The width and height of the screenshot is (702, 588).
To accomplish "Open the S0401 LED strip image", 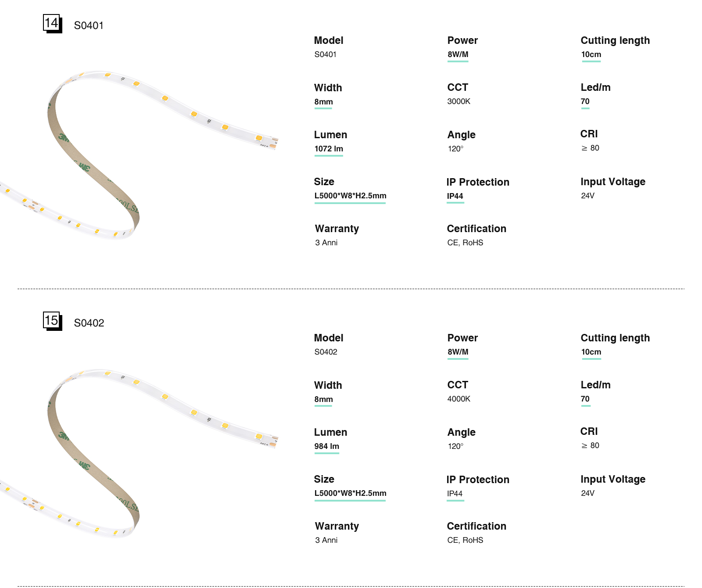I will pyautogui.click(x=138, y=154).
